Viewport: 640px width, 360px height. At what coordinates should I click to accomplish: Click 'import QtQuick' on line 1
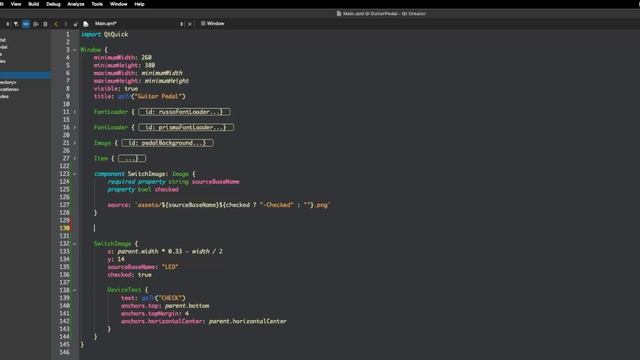click(104, 34)
